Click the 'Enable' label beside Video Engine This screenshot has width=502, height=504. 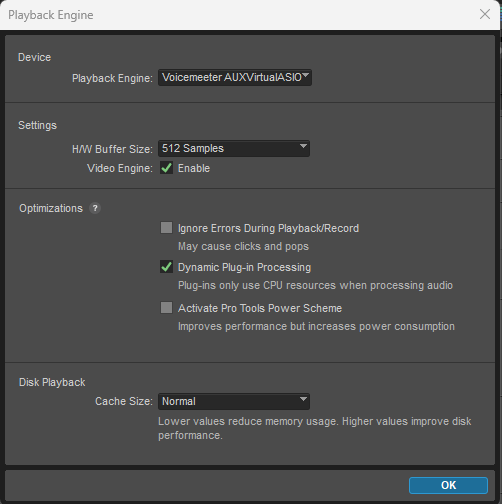click(194, 168)
